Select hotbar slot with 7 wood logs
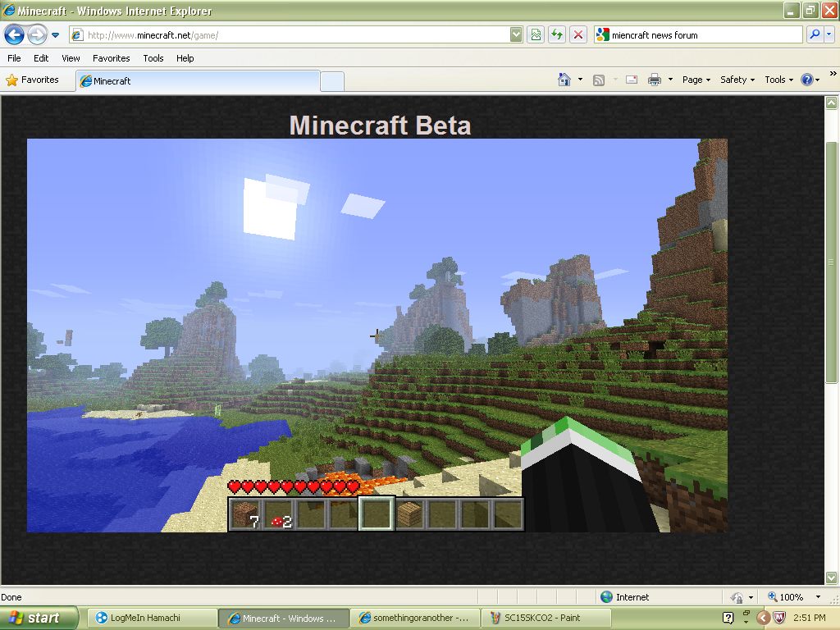 point(246,514)
